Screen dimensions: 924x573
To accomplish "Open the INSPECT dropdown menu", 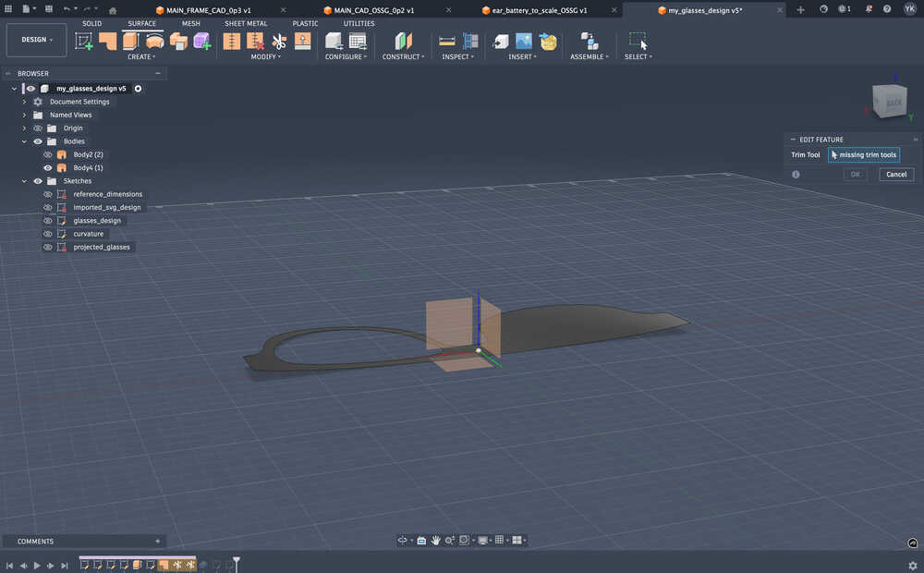I will 458,56.
